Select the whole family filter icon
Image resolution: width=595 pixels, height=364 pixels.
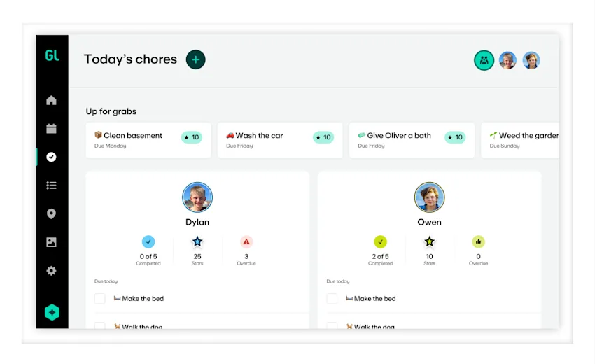click(484, 60)
